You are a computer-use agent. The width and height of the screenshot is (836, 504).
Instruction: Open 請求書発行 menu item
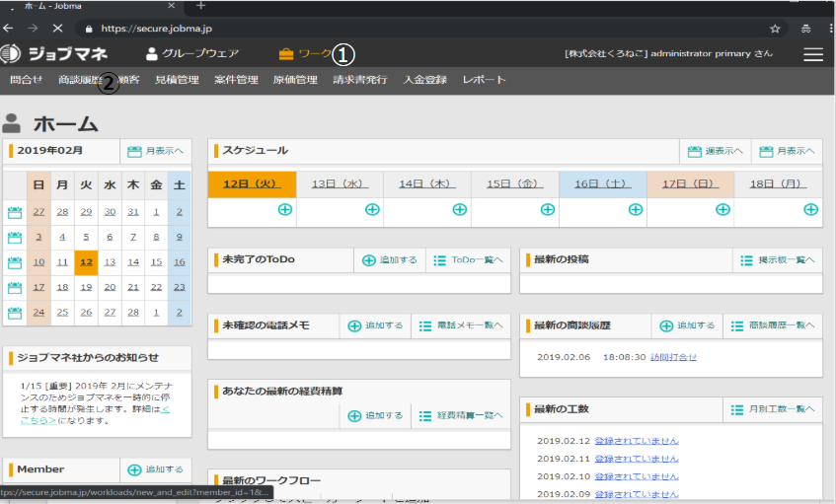(360, 80)
